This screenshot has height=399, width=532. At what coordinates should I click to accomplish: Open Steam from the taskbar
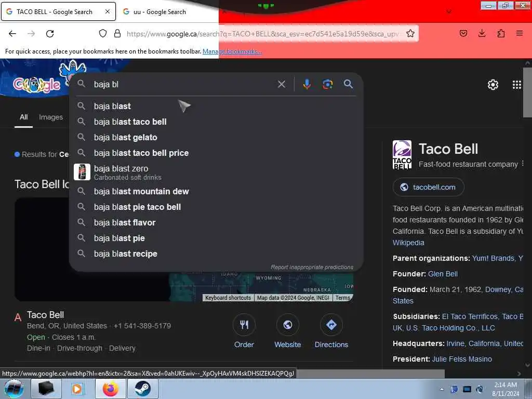142,389
